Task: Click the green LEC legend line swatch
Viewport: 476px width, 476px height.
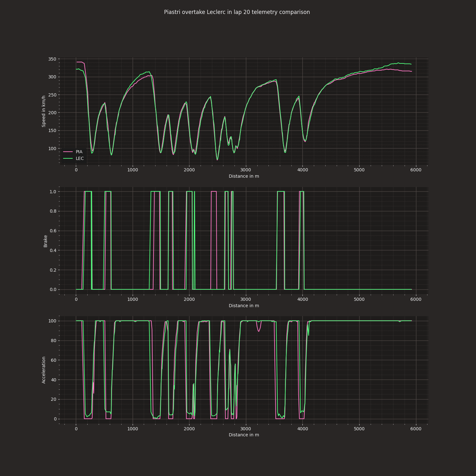Action: pos(68,158)
